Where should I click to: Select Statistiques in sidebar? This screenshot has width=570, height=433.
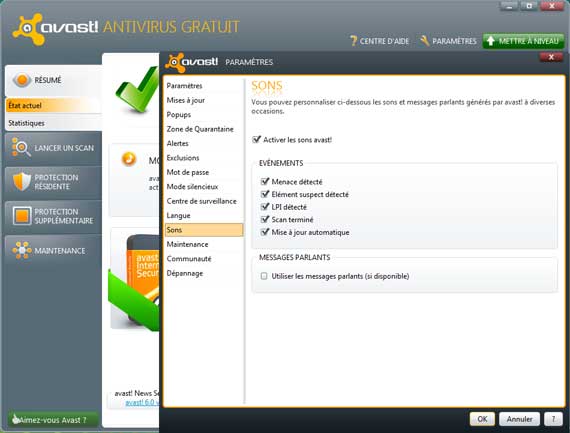pyautogui.click(x=53, y=123)
